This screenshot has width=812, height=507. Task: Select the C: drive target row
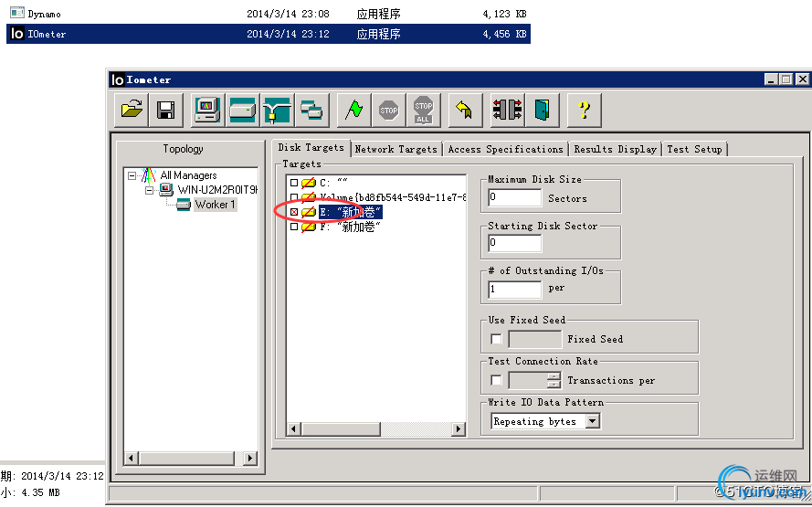(334, 183)
